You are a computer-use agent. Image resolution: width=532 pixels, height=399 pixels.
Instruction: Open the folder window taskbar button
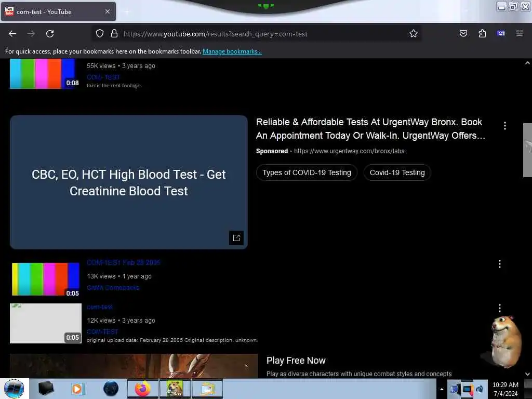pyautogui.click(x=207, y=389)
